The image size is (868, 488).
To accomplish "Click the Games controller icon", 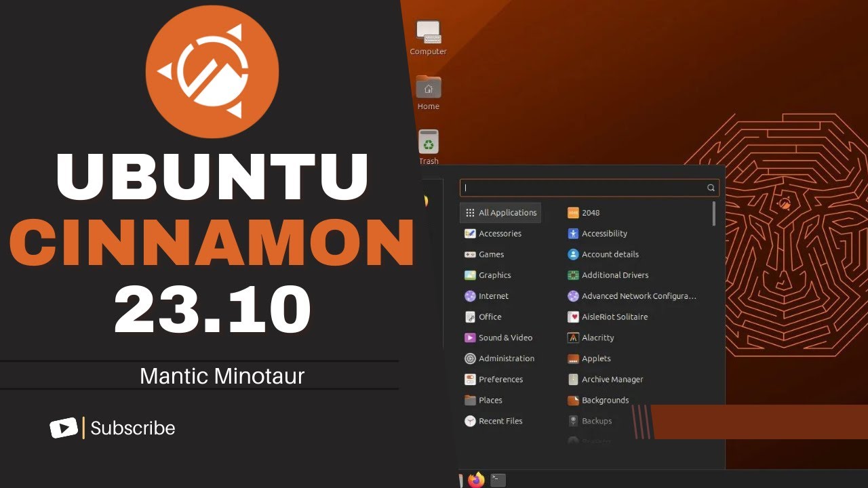I will coord(470,255).
